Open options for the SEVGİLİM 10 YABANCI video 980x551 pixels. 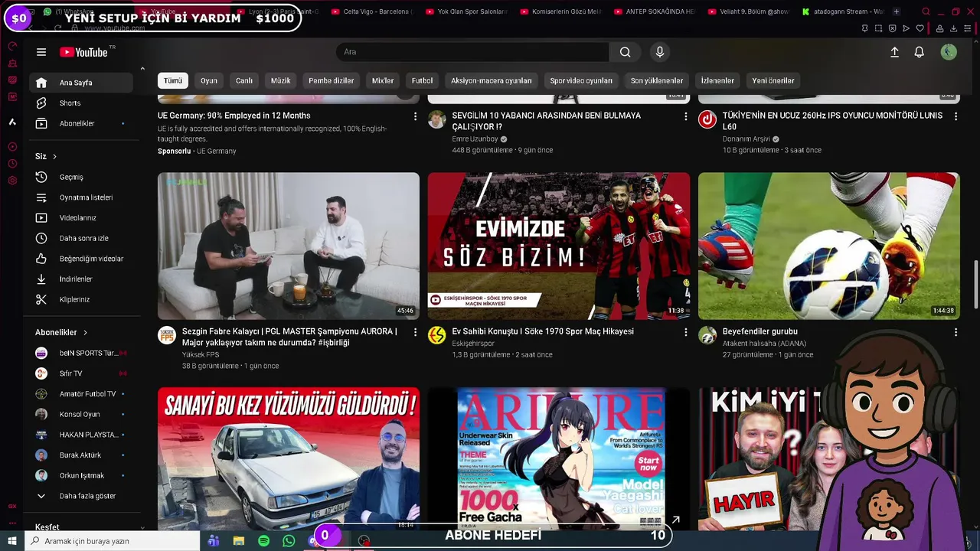[686, 116]
